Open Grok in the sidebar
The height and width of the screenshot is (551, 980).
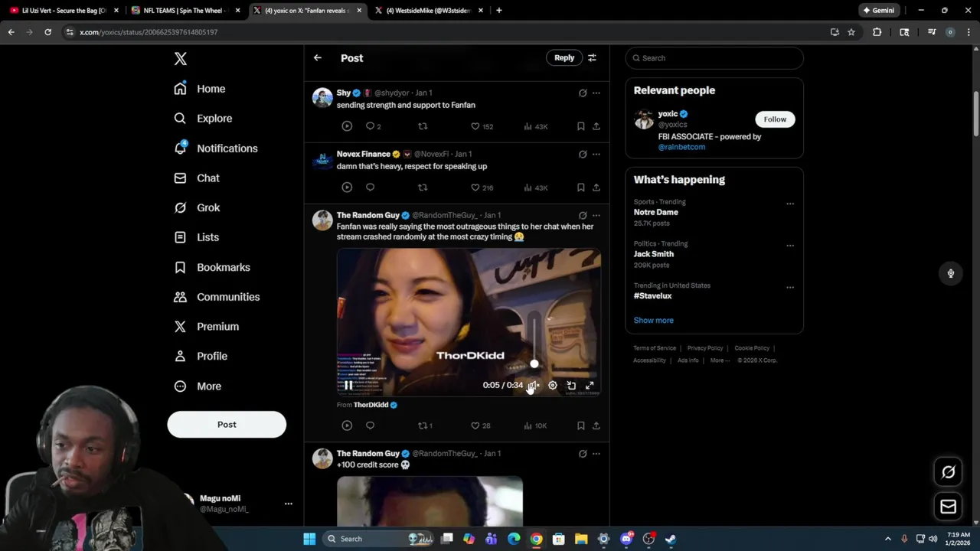197,207
